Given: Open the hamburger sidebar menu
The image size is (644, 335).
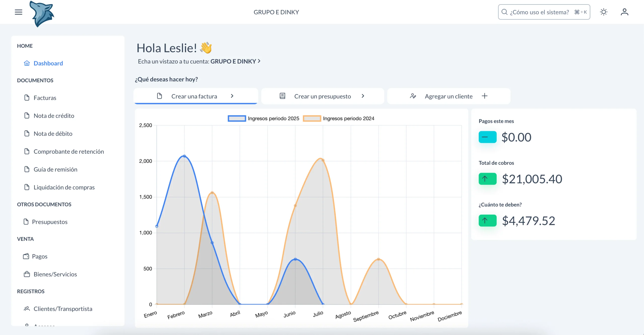Looking at the screenshot, I should click(18, 12).
